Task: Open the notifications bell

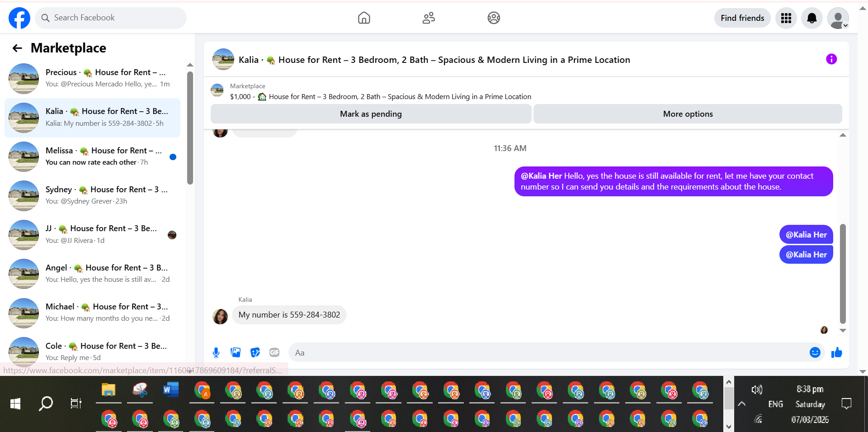Action: coord(812,18)
